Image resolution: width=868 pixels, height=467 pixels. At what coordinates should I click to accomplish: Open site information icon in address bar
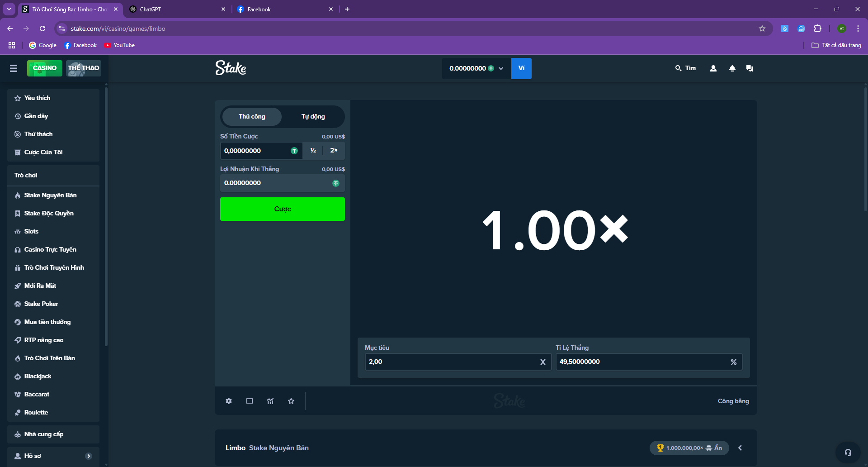pyautogui.click(x=62, y=29)
